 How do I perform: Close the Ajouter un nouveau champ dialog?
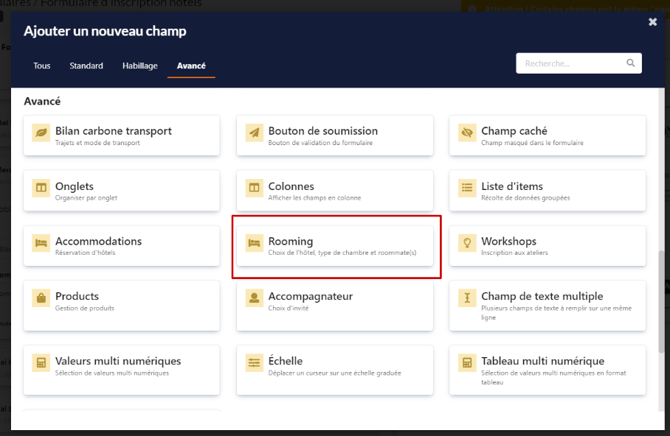[x=653, y=22]
